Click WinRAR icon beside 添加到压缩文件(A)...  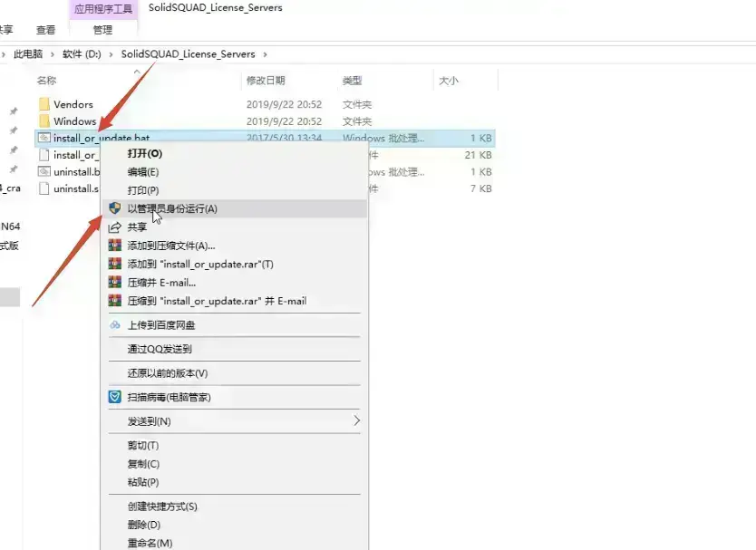click(115, 246)
